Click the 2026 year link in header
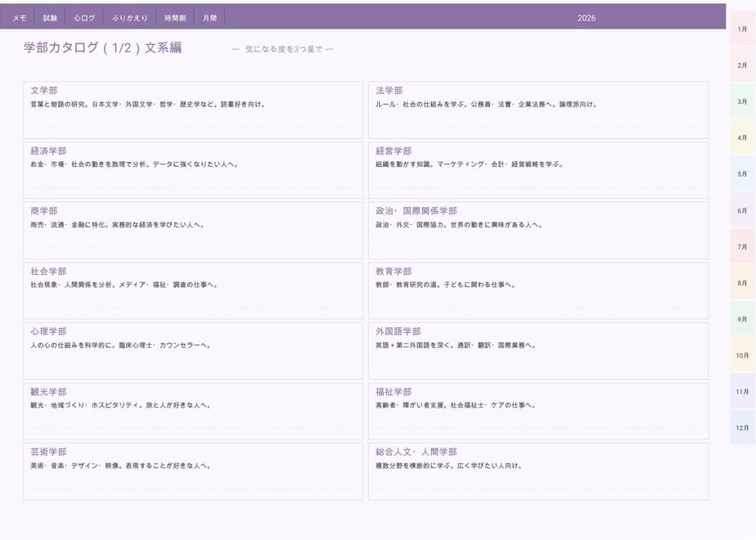 (587, 18)
